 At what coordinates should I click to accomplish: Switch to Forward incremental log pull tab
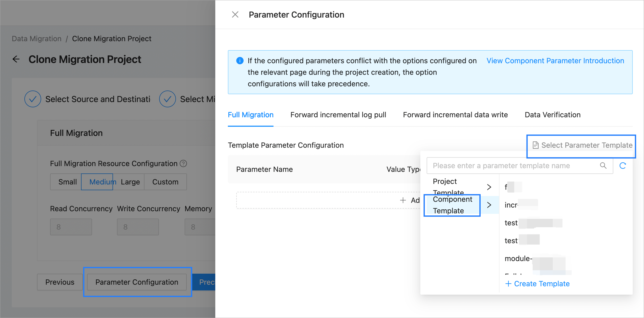(x=338, y=115)
